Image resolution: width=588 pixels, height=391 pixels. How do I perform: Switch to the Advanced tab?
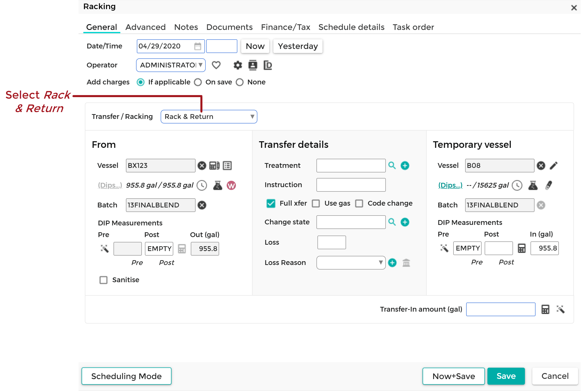click(145, 27)
